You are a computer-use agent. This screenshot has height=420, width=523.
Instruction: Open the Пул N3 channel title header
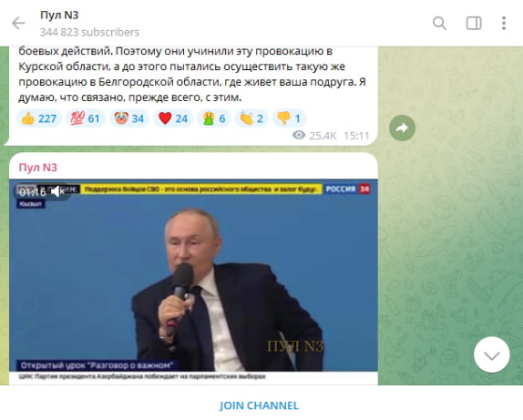(59, 15)
